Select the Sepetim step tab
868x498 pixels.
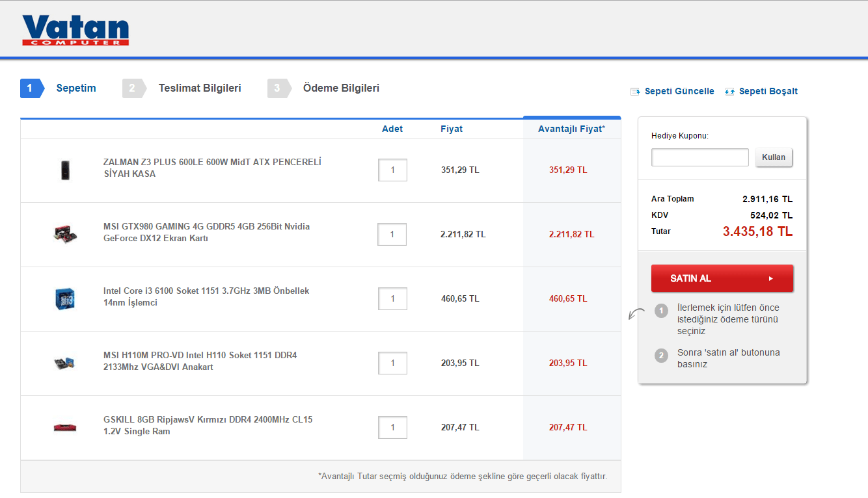tap(75, 88)
